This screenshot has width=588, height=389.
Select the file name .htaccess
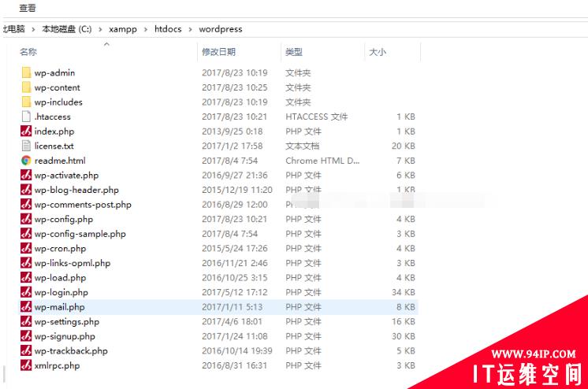click(x=53, y=117)
